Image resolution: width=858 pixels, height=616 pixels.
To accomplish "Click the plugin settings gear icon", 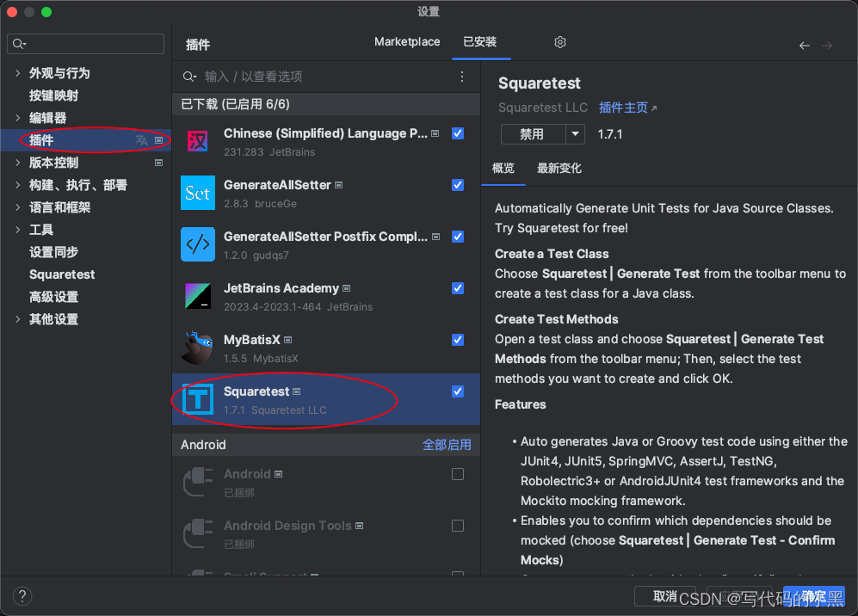I will tap(559, 42).
